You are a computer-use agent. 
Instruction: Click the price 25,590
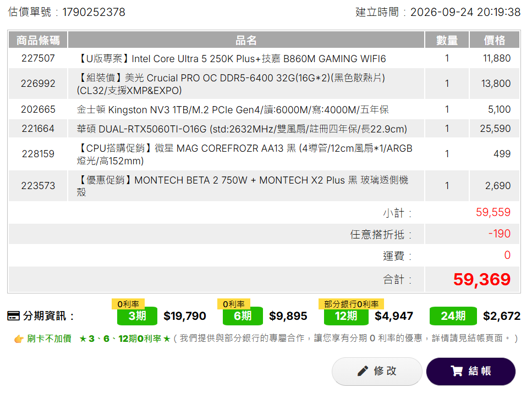pos(495,129)
